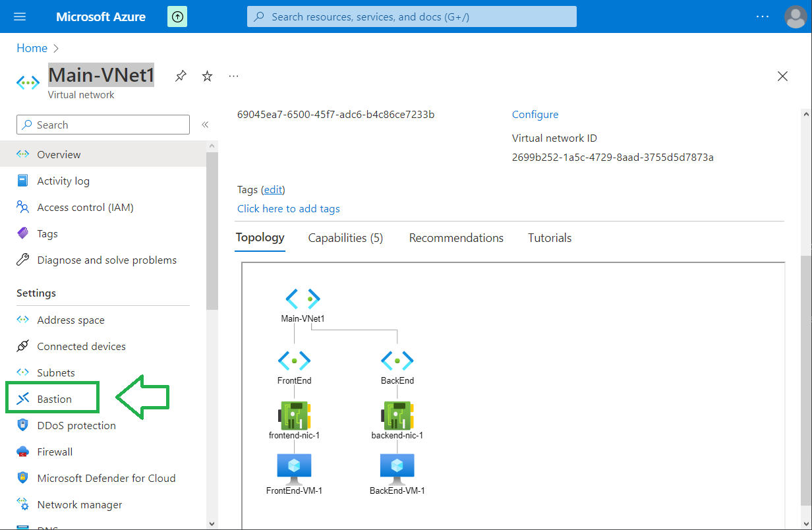Click here to add tags link
The width and height of the screenshot is (812, 530).
(x=289, y=209)
